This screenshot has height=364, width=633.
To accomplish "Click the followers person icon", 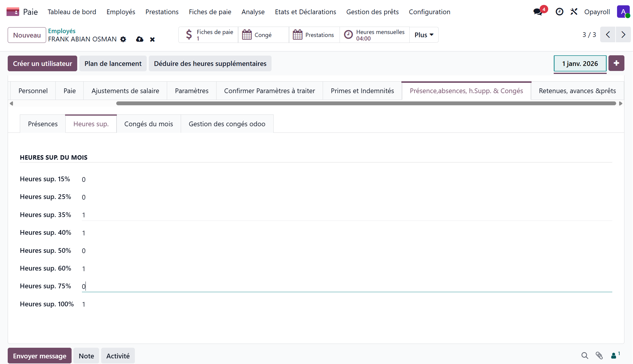I will pos(614,355).
